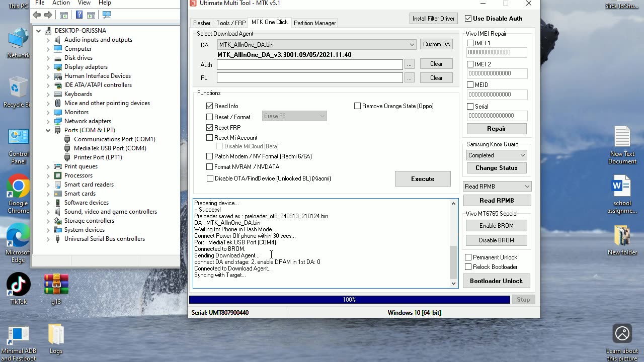The height and width of the screenshot is (362, 644).
Task: Click the Custom DA button
Action: 436,44
